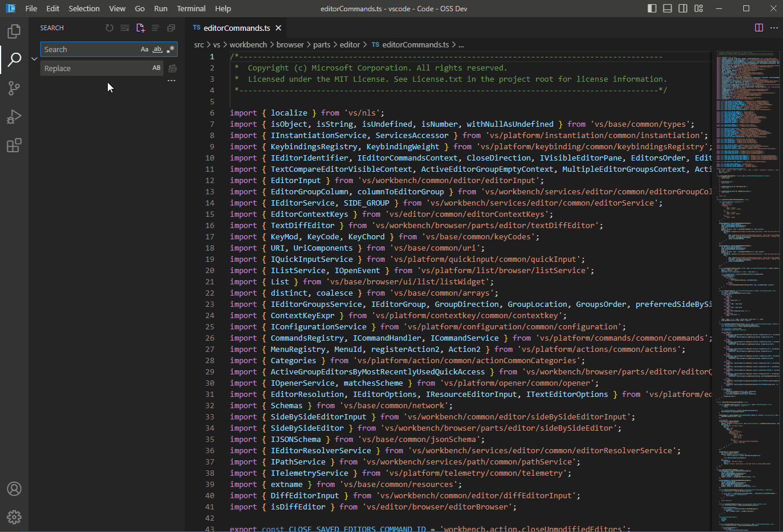Collapse the Replace field chevron
This screenshot has height=532, width=783.
[x=34, y=59]
